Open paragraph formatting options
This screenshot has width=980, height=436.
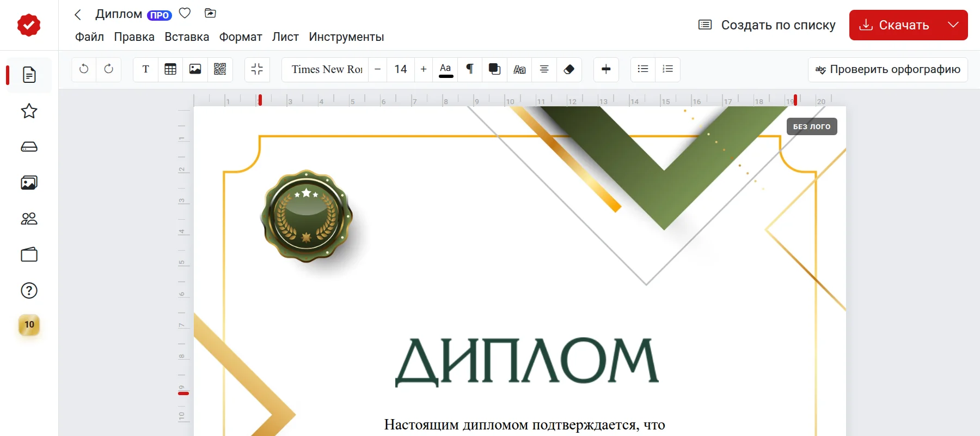tap(470, 69)
